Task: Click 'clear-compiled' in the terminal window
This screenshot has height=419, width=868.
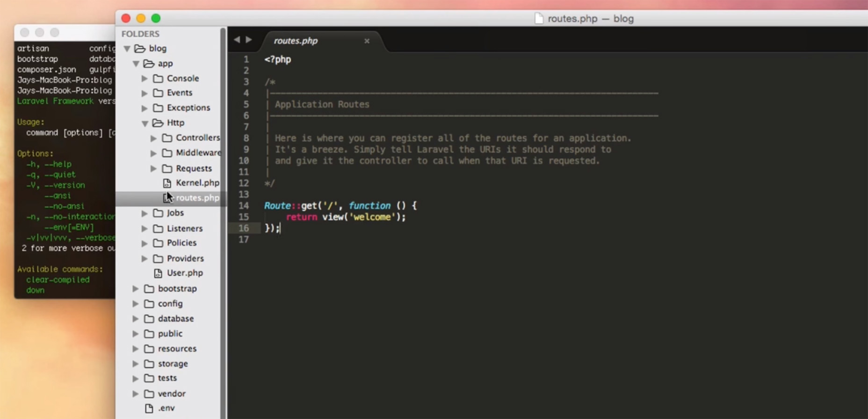Action: pos(58,279)
